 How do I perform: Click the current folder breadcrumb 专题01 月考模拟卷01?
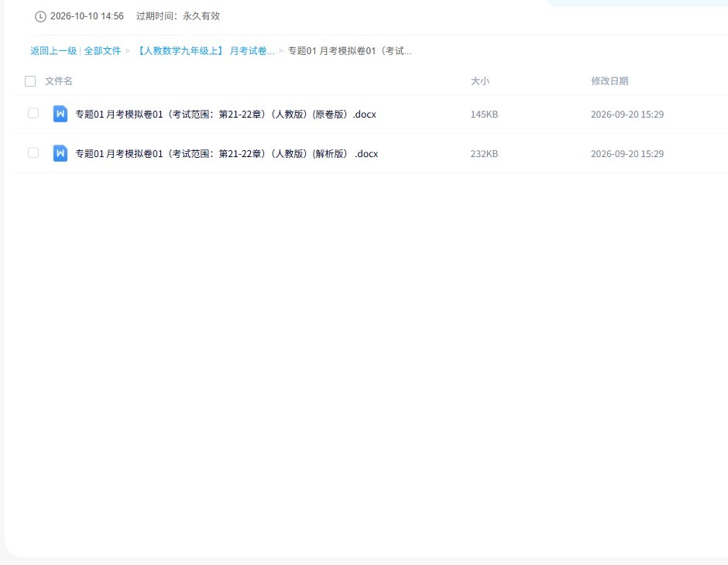(x=349, y=50)
